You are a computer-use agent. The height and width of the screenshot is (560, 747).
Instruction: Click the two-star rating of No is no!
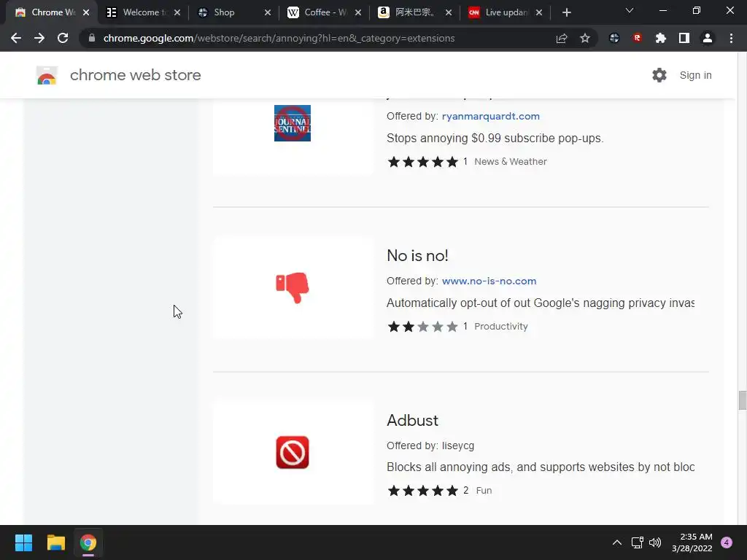[x=422, y=326]
